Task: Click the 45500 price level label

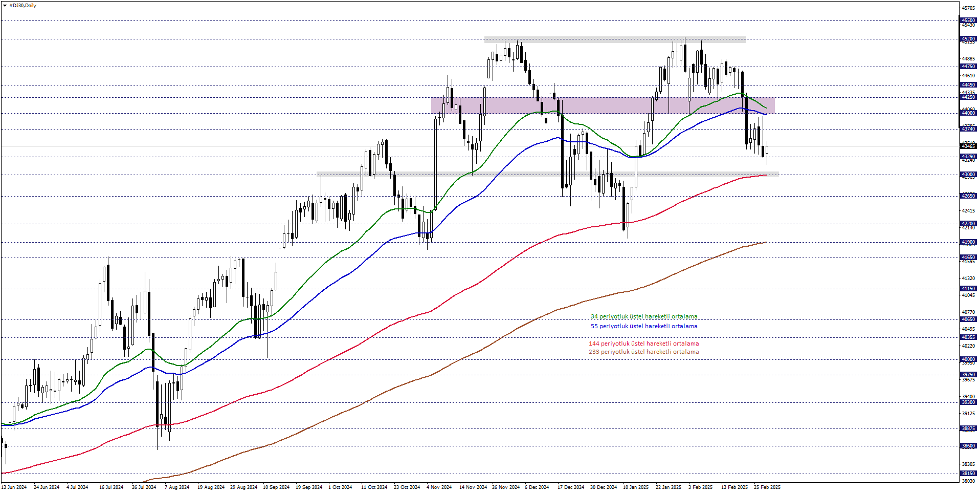Action: 968,20
